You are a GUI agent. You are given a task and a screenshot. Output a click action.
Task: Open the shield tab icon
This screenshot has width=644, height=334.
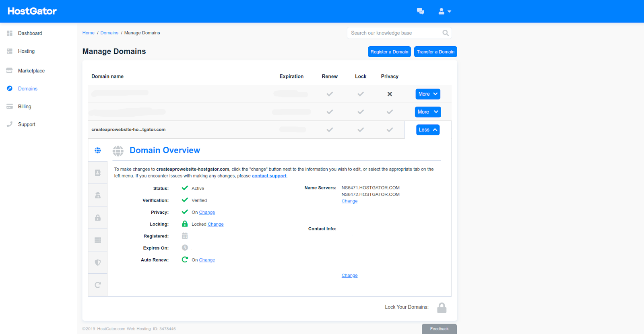98,262
